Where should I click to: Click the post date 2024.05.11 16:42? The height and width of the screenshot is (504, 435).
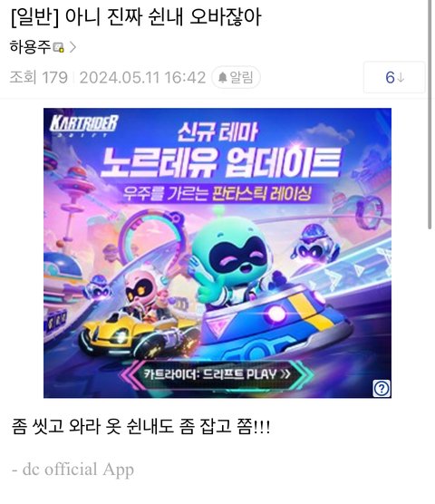click(142, 78)
